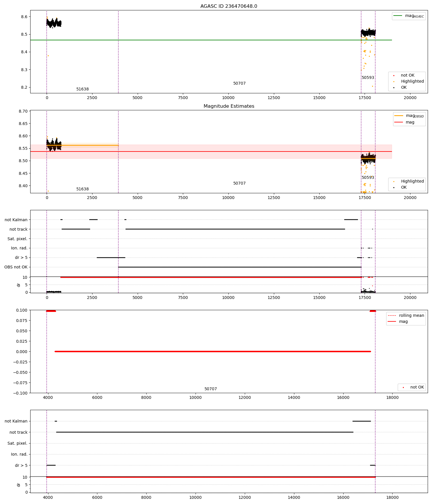Click the y-axis tick label 8.2
The height and width of the screenshot is (504, 432).
pos(24,87)
